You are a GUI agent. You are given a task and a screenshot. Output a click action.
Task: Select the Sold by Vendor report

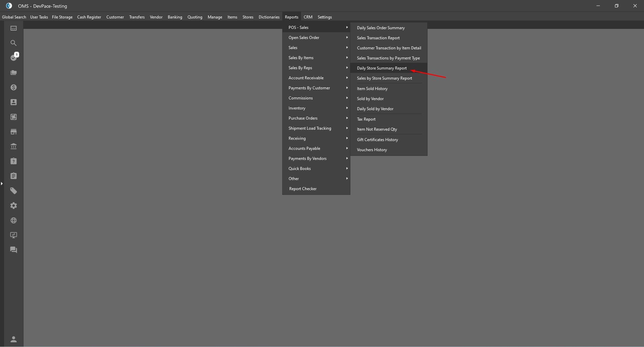389,99
